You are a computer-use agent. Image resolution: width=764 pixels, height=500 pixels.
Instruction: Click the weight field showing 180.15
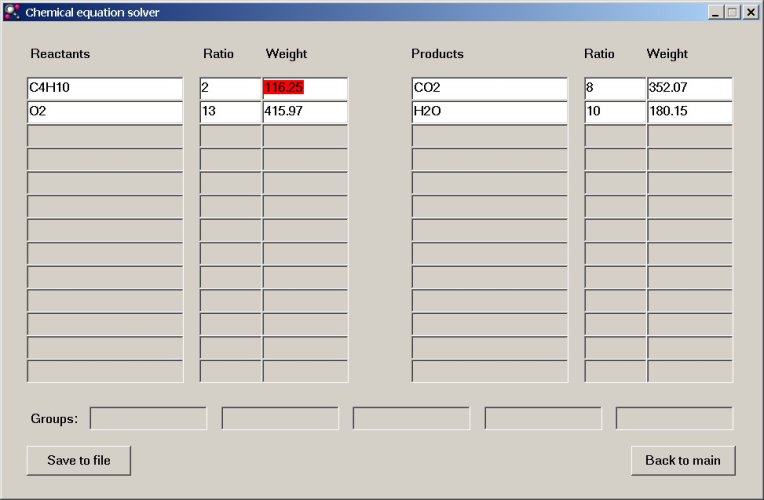pyautogui.click(x=690, y=112)
